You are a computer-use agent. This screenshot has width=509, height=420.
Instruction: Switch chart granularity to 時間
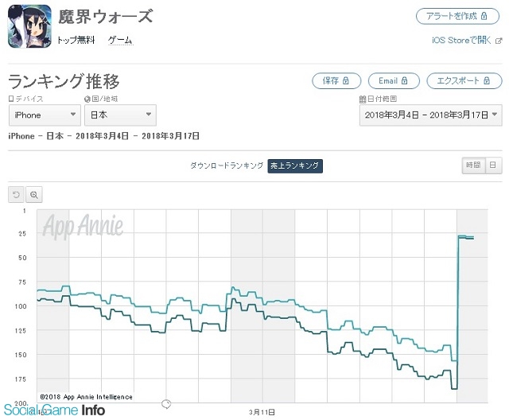tap(473, 165)
